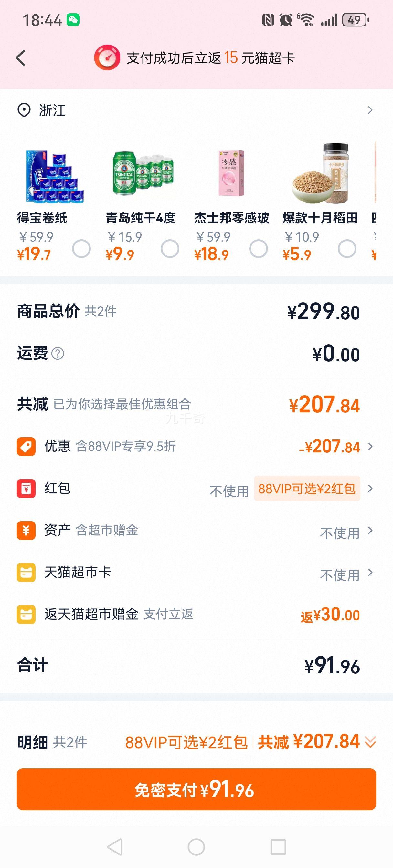Tap the shipping fee question mark icon
Image resolution: width=393 pixels, height=868 pixels.
click(58, 354)
